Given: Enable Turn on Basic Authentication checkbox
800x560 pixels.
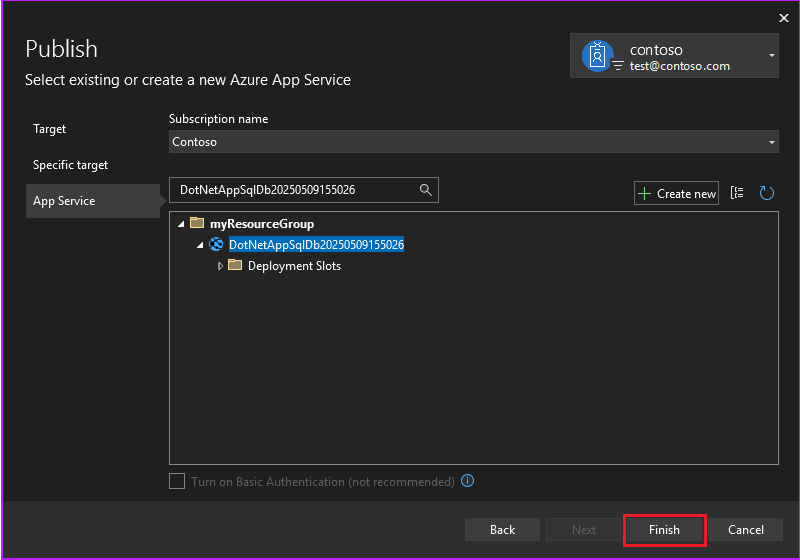Looking at the screenshot, I should coord(177,481).
